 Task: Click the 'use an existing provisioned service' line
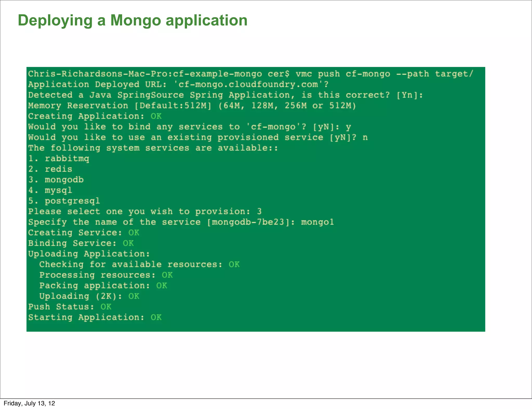point(198,138)
